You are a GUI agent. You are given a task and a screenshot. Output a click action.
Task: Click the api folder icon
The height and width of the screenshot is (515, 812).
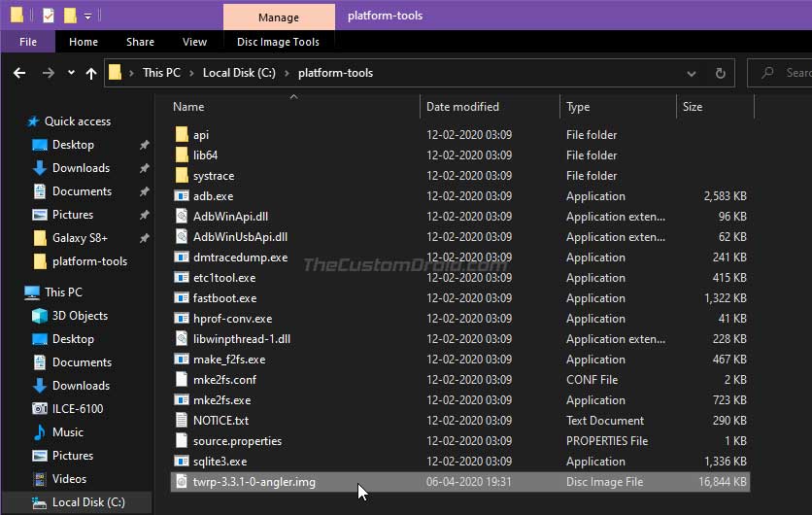point(182,135)
